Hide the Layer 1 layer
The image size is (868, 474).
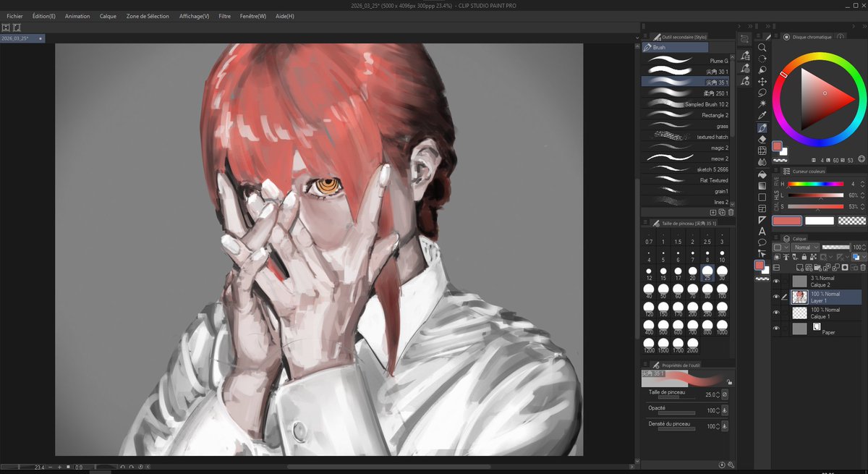tap(775, 297)
